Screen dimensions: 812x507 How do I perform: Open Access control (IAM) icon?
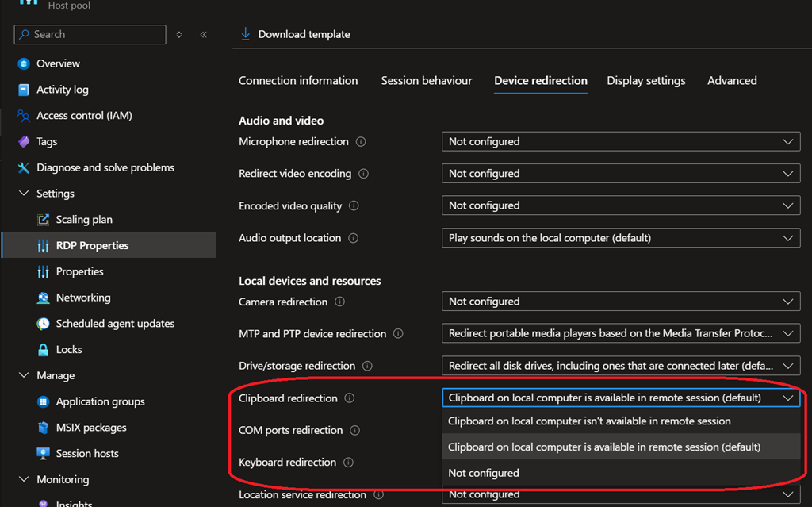point(24,116)
